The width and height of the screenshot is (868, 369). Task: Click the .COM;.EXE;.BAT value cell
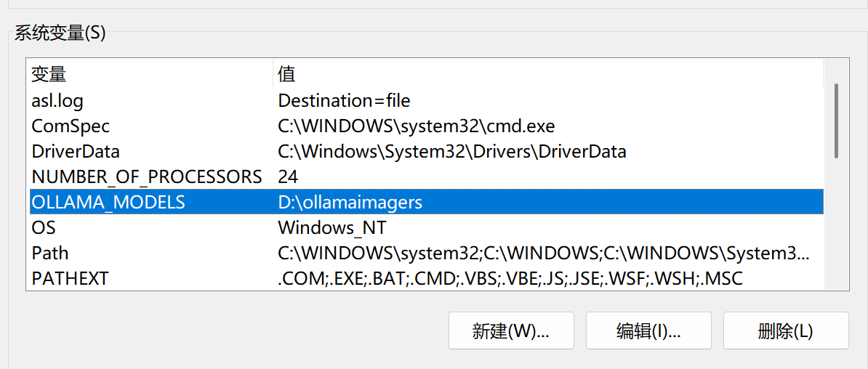pos(510,279)
